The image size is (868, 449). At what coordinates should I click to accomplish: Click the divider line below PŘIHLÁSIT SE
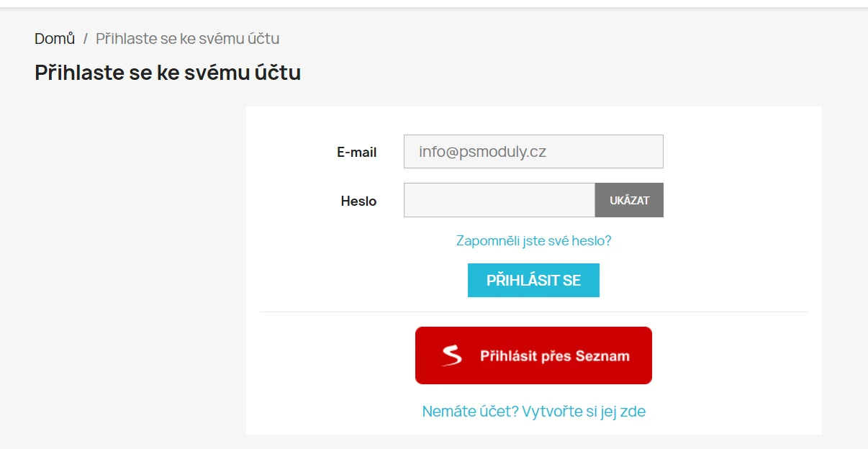(533, 312)
